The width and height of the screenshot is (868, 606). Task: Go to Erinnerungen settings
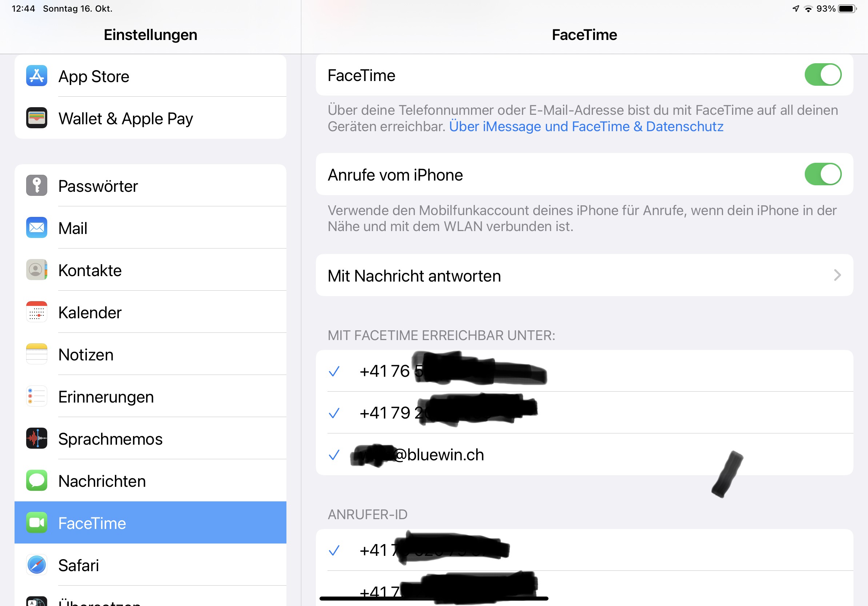(106, 397)
